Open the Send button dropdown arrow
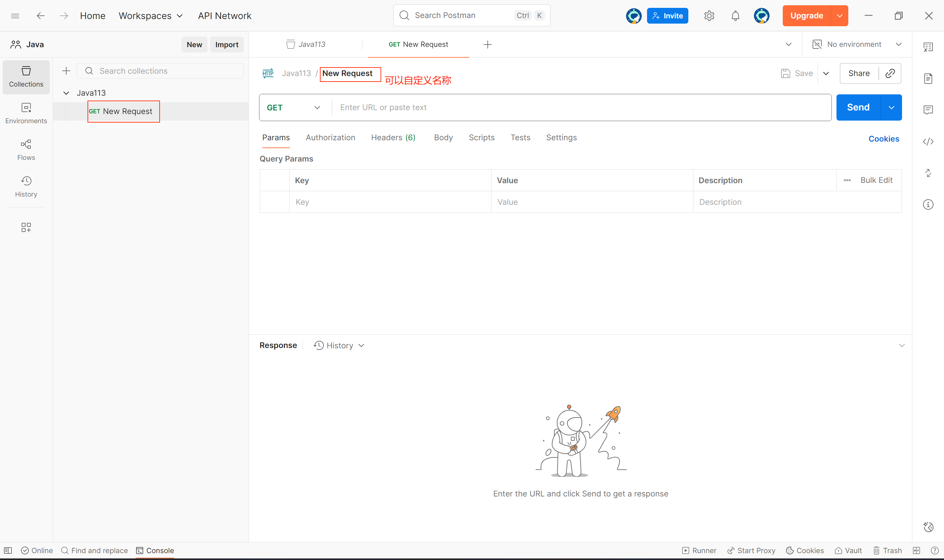 coord(891,107)
